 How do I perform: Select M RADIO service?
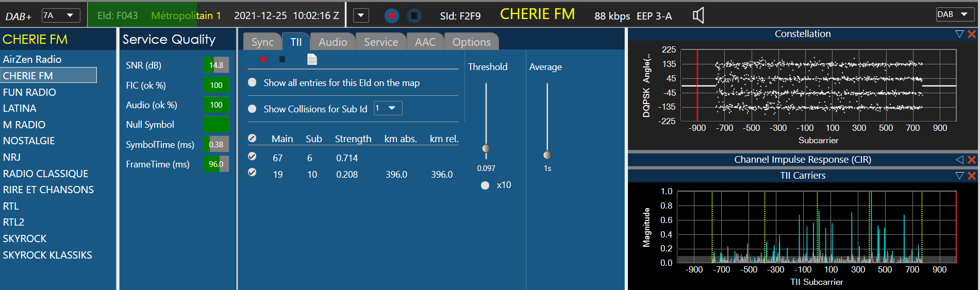(24, 125)
